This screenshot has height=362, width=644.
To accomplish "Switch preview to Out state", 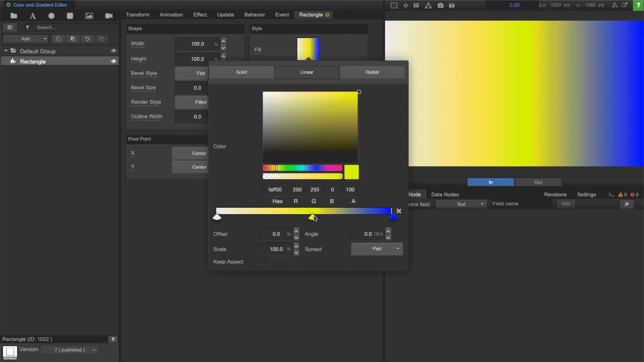I will pyautogui.click(x=538, y=182).
